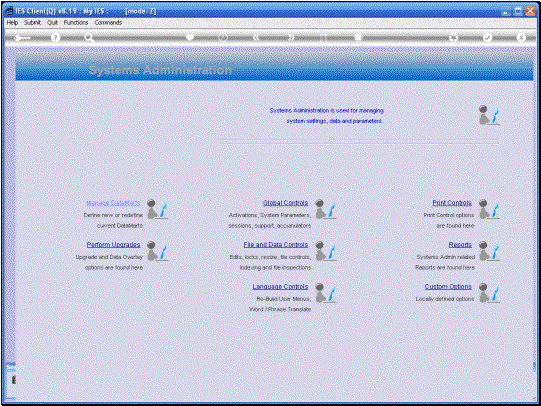Click the heart favorites toolbar icon
This screenshot has height=406, width=541.
click(x=190, y=38)
